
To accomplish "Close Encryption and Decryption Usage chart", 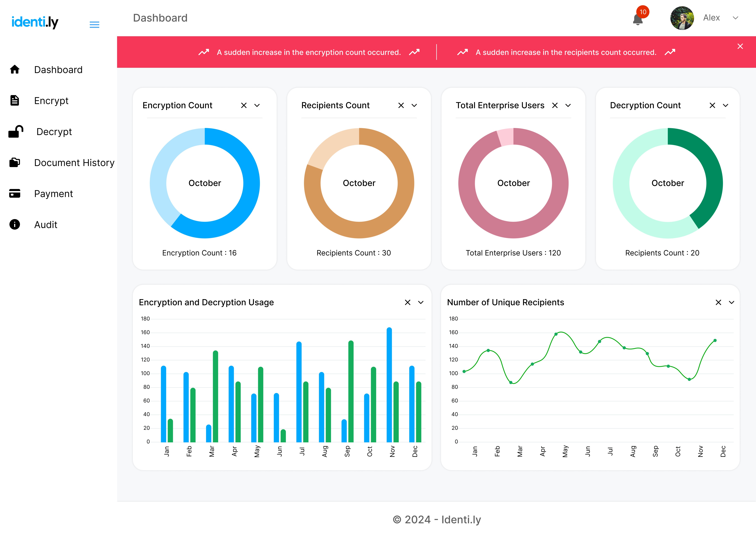I will (407, 302).
